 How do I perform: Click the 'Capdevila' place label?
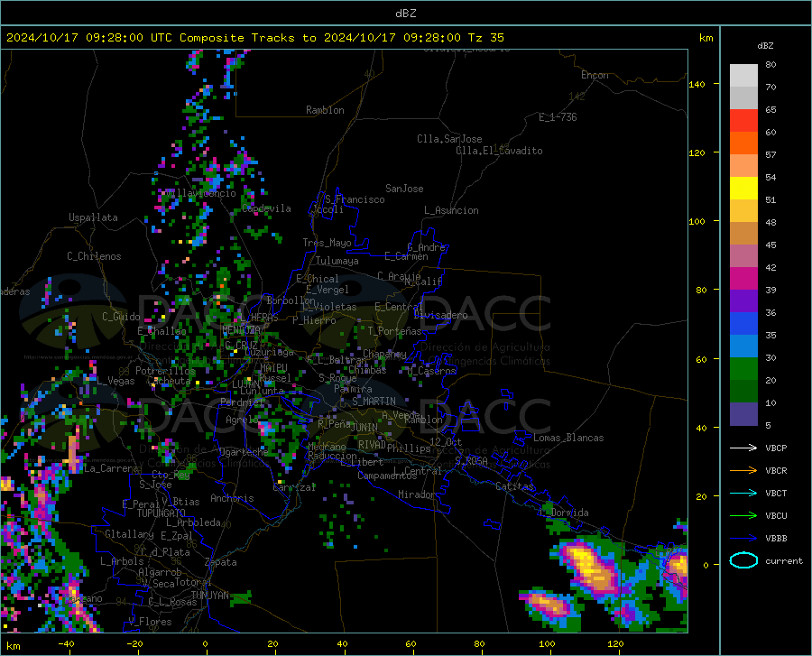(266, 208)
